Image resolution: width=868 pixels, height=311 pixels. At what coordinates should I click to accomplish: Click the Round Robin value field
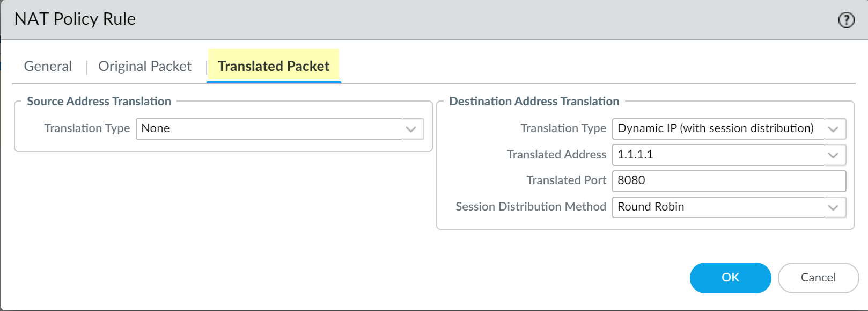click(x=717, y=207)
